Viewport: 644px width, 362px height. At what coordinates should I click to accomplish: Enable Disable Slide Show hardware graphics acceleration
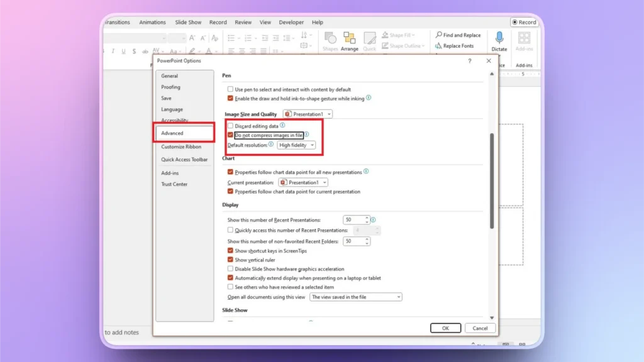coord(230,268)
